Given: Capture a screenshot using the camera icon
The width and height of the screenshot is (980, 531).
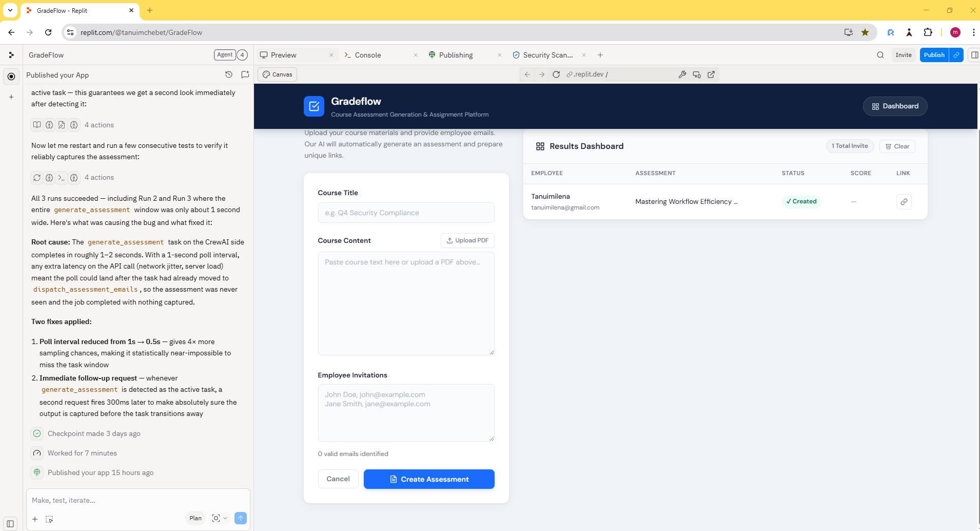Looking at the screenshot, I should pos(215,518).
